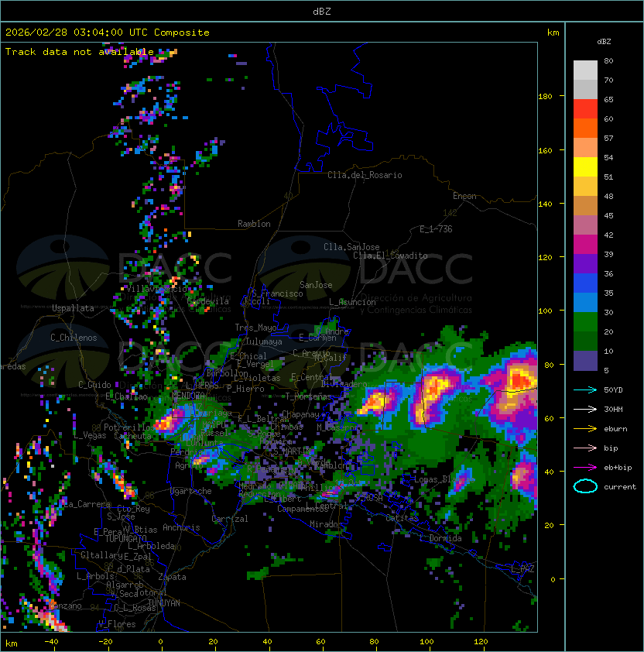The image size is (644, 652).
Task: Click the 'dBZ' heading above the color scale
Action: (x=604, y=42)
